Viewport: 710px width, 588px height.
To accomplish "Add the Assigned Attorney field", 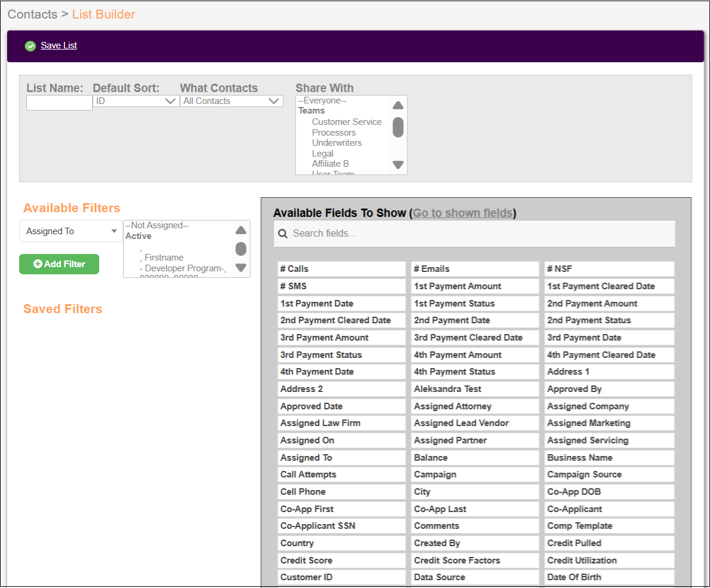I will [x=475, y=406].
